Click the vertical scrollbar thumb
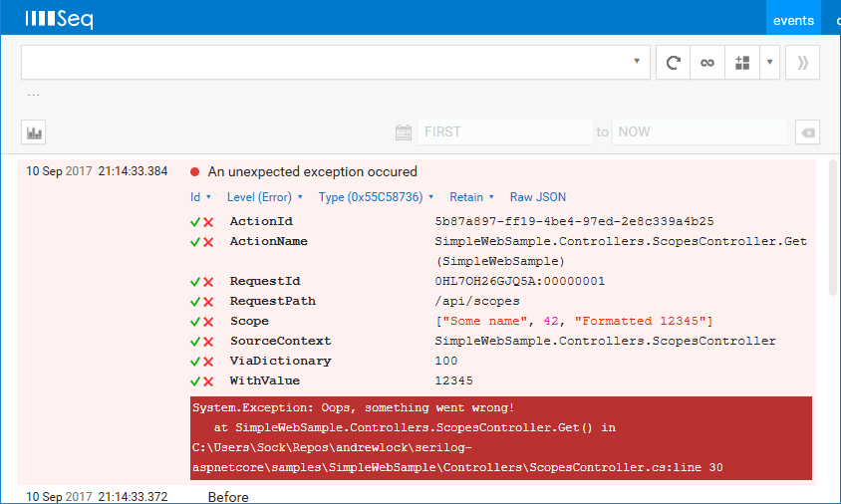This screenshot has height=504, width=841. click(x=833, y=228)
